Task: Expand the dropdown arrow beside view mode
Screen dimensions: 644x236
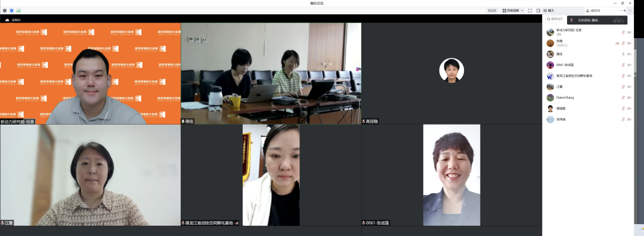Action: click(522, 11)
